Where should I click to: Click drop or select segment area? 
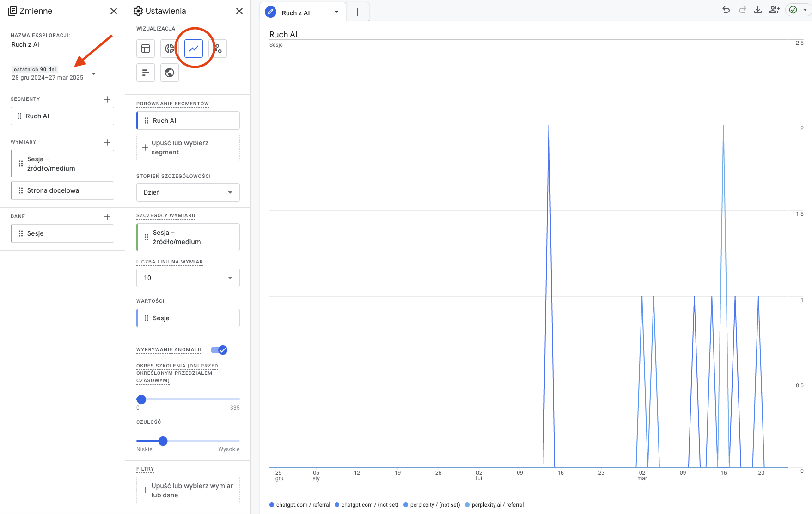click(188, 147)
